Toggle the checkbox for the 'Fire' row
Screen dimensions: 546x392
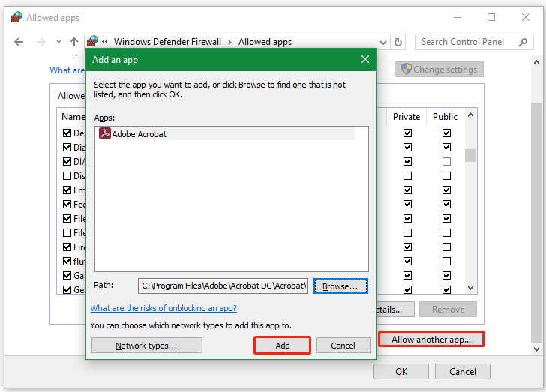(x=67, y=247)
